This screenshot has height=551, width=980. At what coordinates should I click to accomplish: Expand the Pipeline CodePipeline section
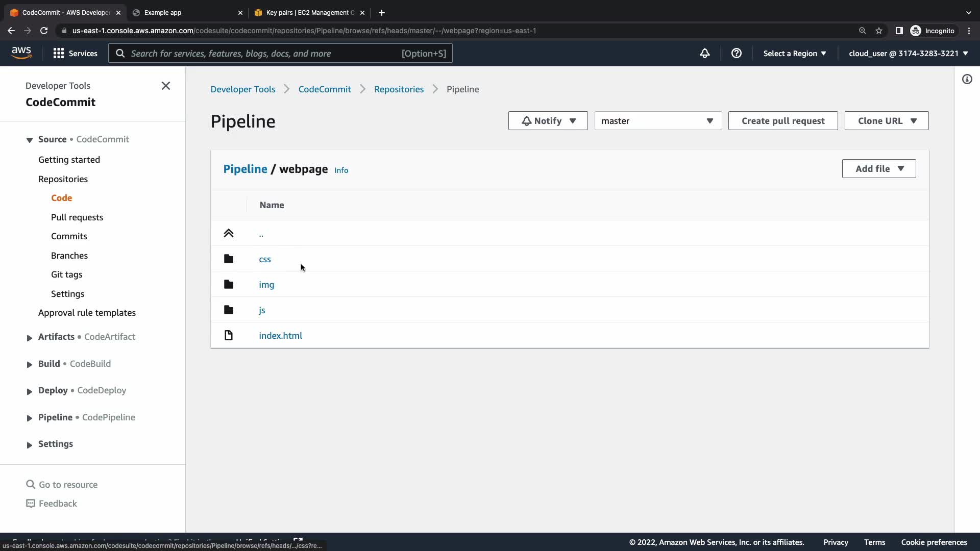(x=30, y=418)
